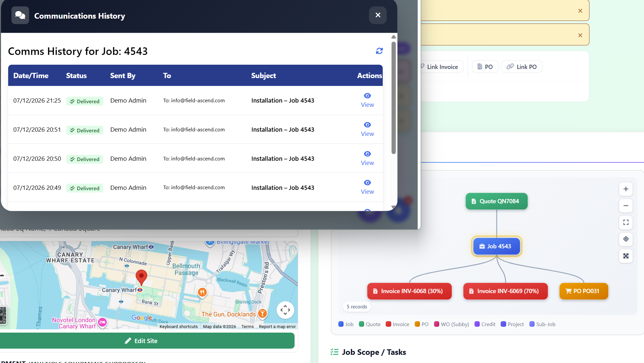View the 20:51 email entry
This screenshot has height=363, width=644.
367,129
